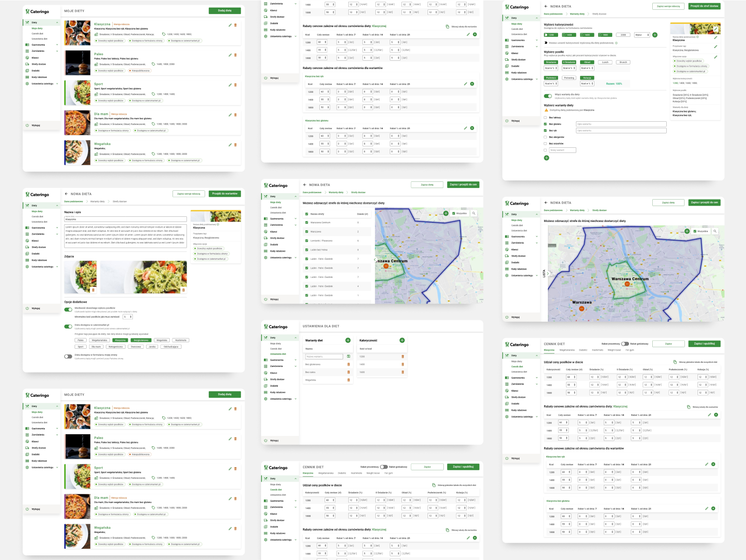Screen dimensions: 746x560
Task: Delete the Bez cukru variant row
Action: click(348, 372)
